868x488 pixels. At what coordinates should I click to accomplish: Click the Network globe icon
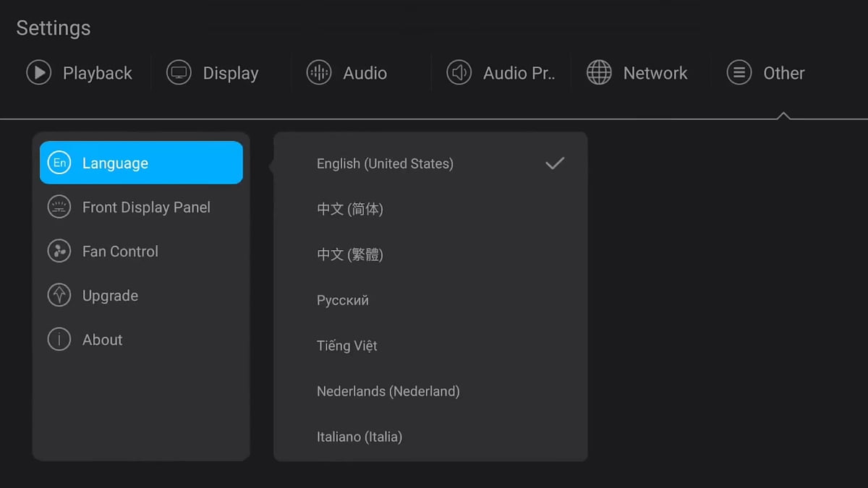598,72
